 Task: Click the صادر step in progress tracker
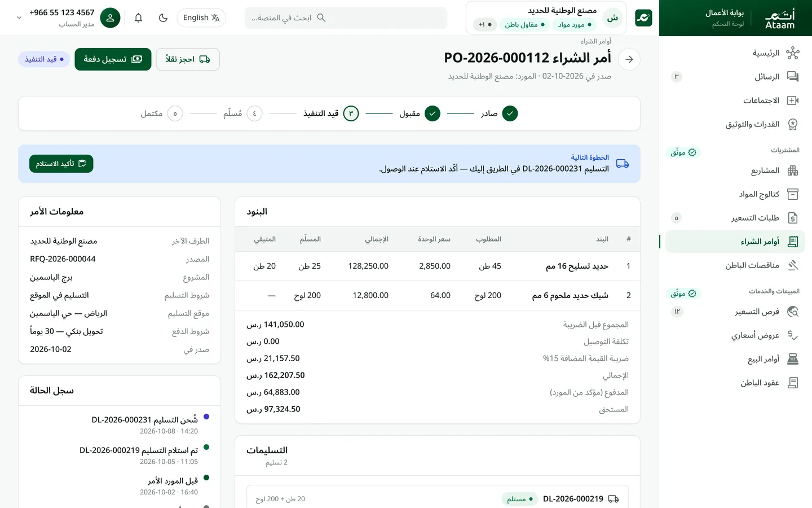499,113
